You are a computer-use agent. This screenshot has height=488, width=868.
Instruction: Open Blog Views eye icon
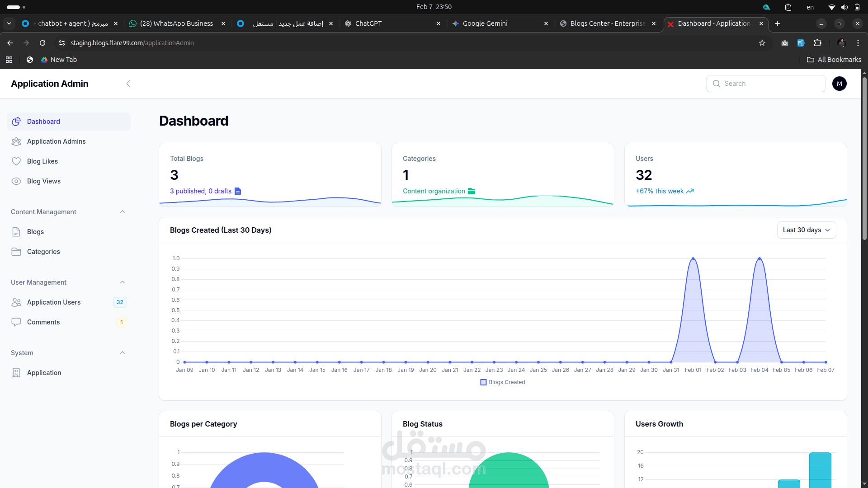pos(16,181)
